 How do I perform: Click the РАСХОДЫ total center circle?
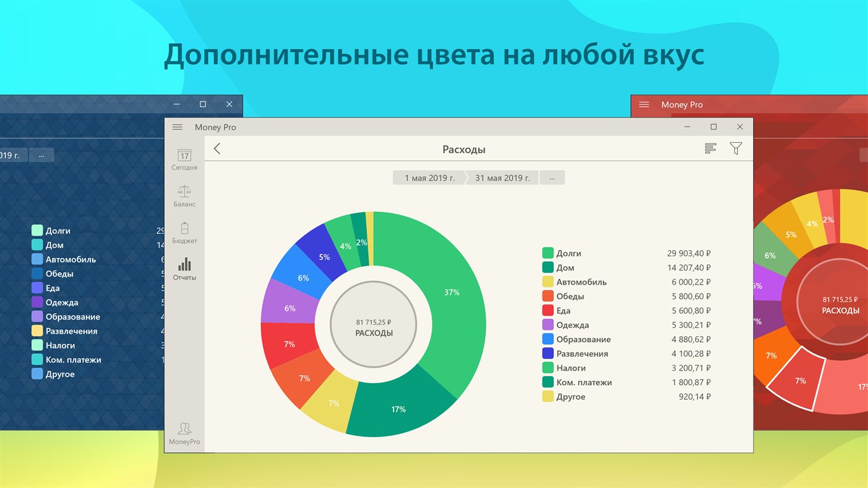[x=374, y=324]
